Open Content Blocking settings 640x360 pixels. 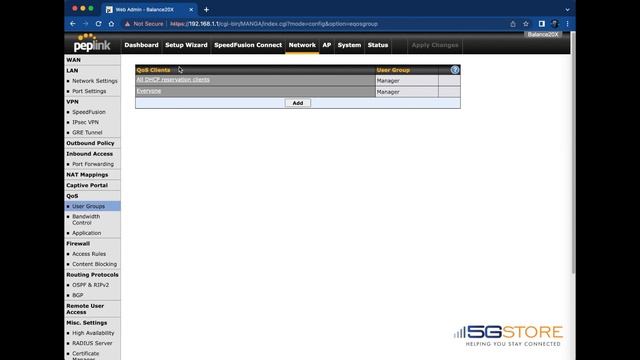click(x=94, y=264)
